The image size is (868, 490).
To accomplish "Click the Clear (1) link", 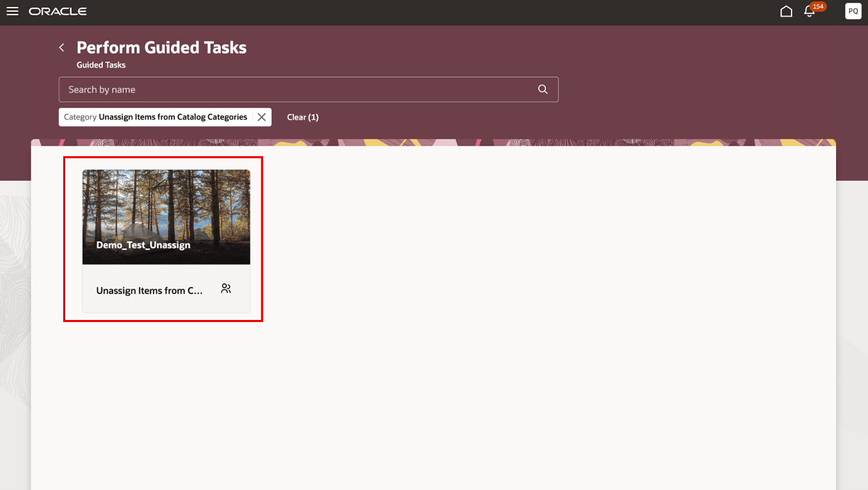I will click(303, 117).
